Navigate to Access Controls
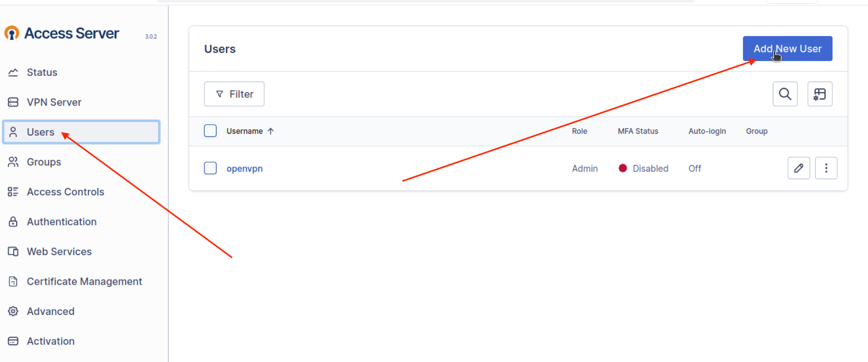 pos(65,192)
